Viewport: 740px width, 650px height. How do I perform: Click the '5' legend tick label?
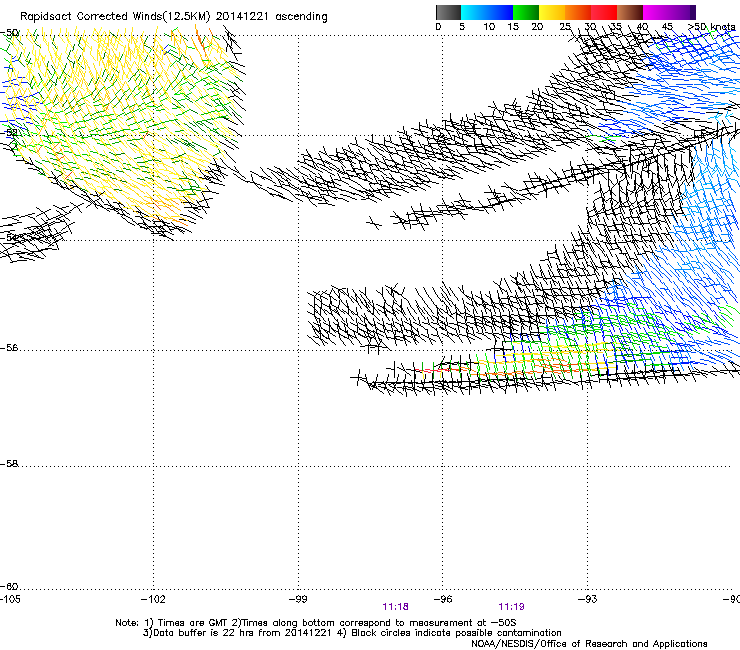[462, 27]
